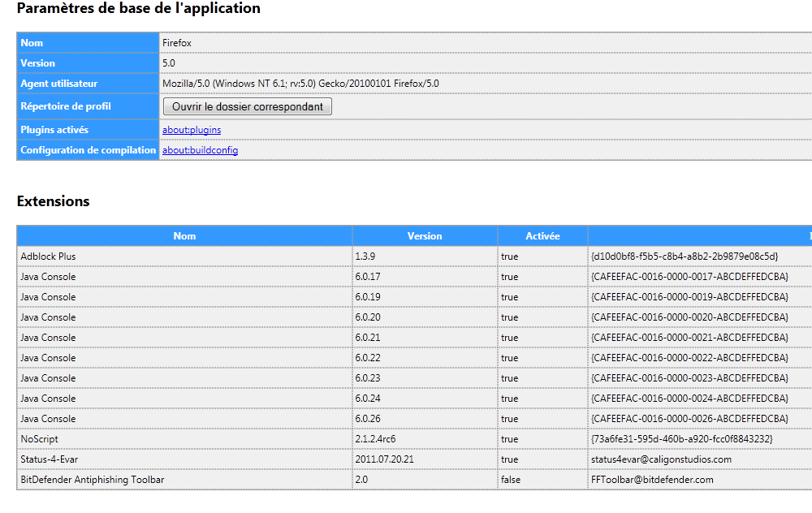
Task: Select the user agent string 'Mozilla/5.0 (Windows NT 6.1...'
Action: (300, 84)
